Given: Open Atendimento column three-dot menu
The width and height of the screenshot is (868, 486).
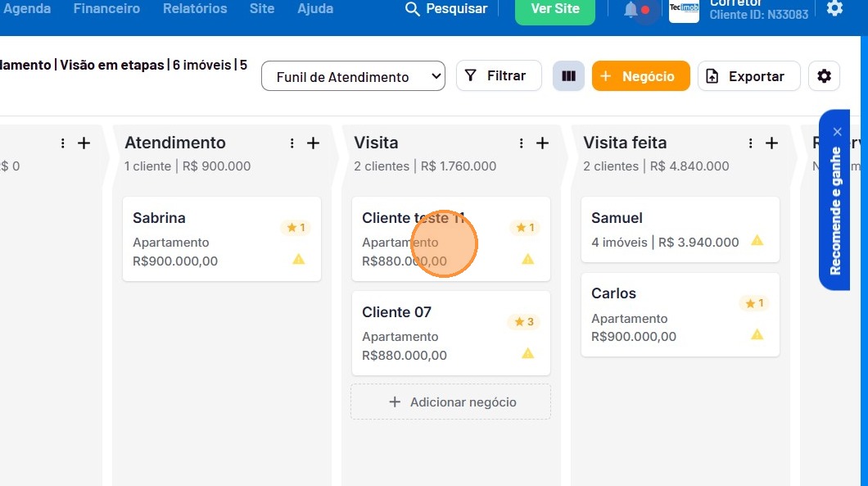Looking at the screenshot, I should coord(292,143).
